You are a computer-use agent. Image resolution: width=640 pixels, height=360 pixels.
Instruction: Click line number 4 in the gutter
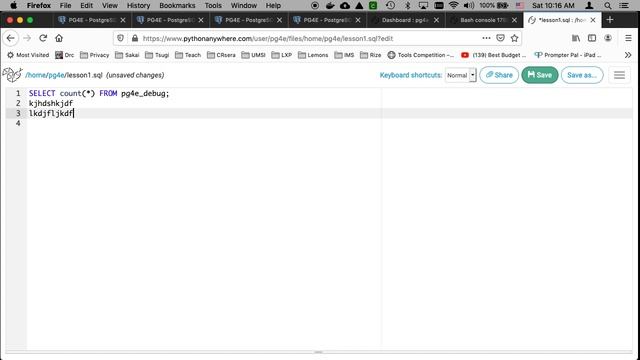pos(18,123)
